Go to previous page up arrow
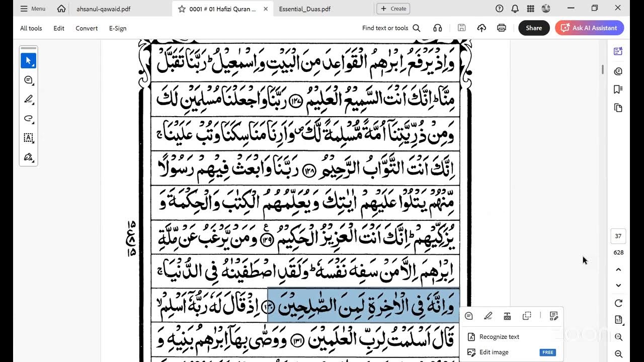 click(618, 269)
